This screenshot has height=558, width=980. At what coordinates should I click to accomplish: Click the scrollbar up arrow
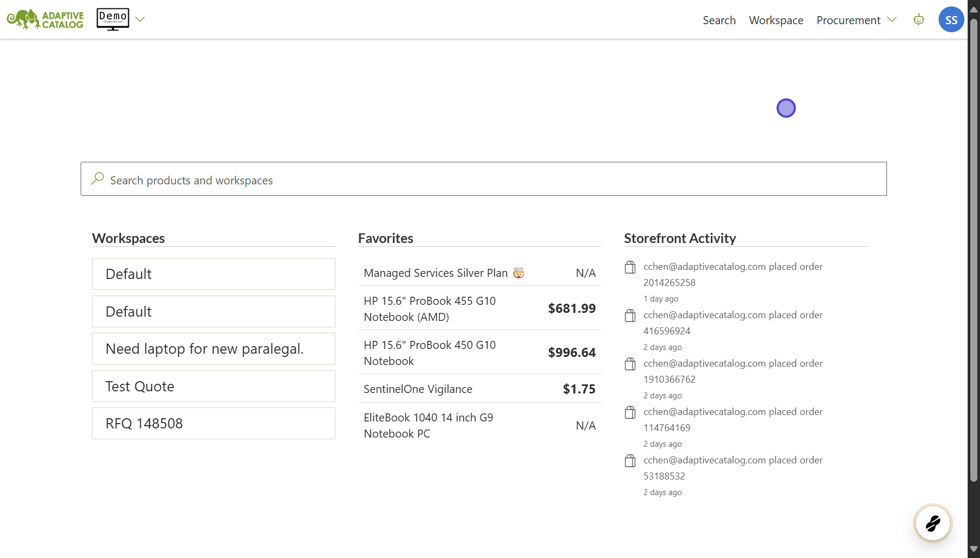[974, 10]
